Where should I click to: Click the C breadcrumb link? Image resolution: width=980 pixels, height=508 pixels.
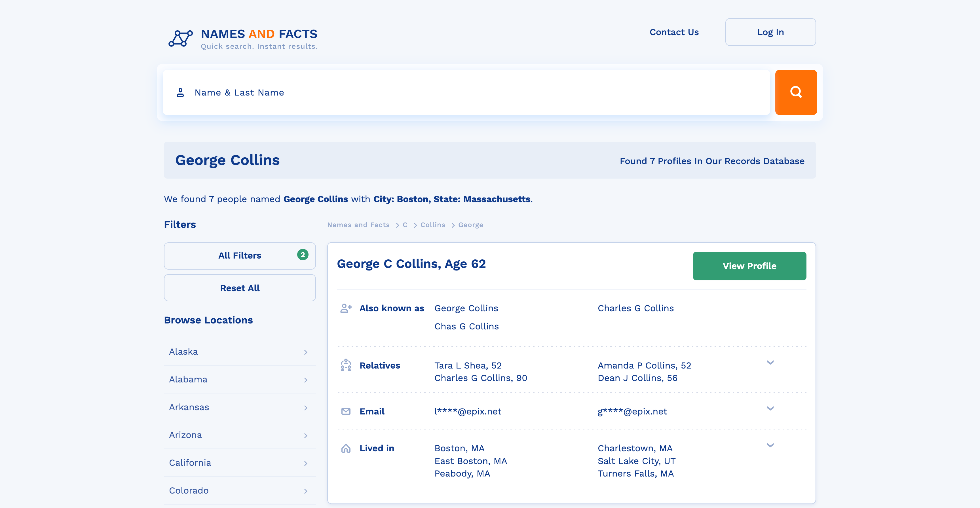point(405,225)
